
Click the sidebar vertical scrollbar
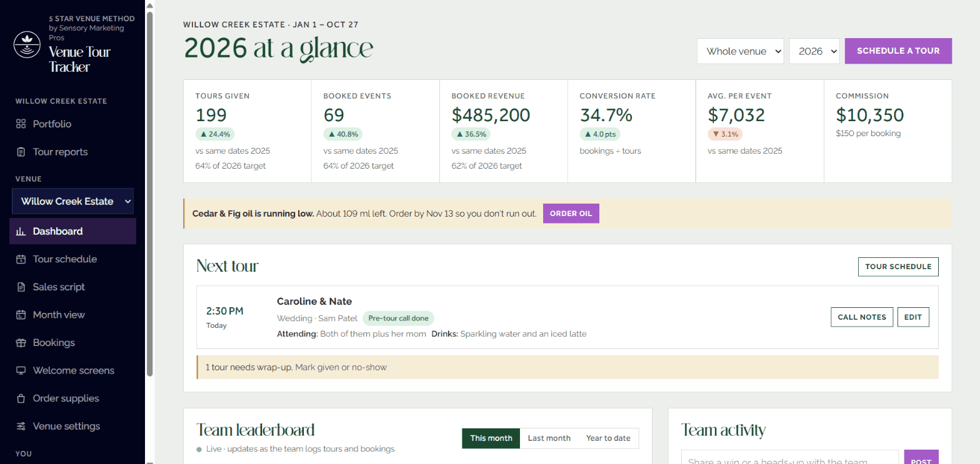(149, 194)
